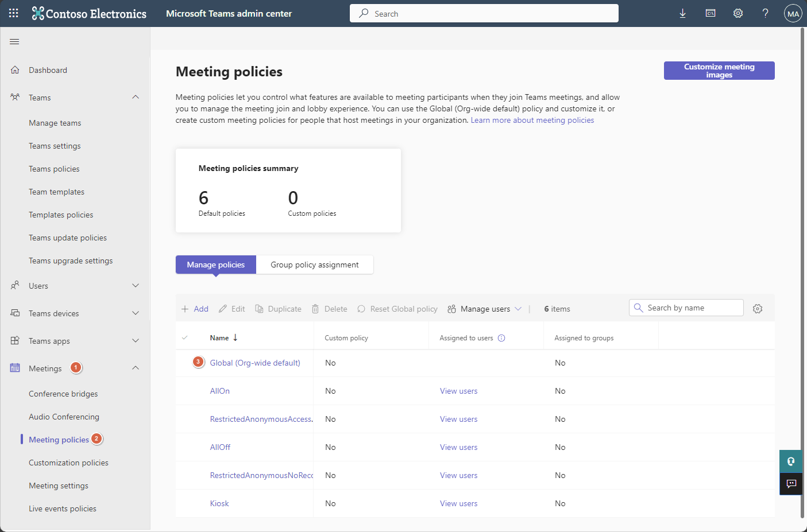Click the Users icon in sidebar
The image size is (807, 532).
pos(15,286)
